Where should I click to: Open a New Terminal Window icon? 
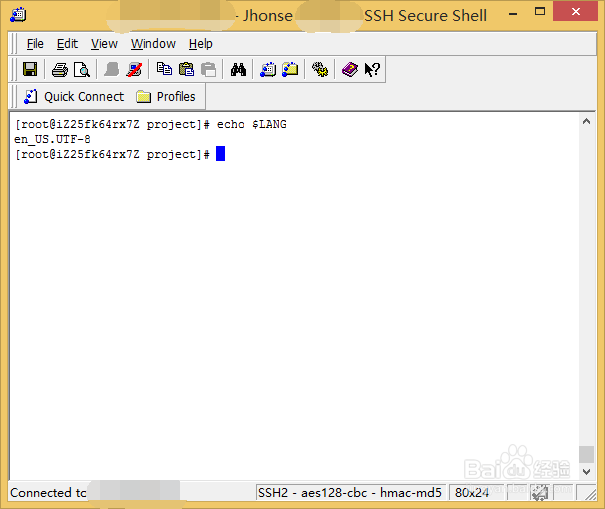268,70
